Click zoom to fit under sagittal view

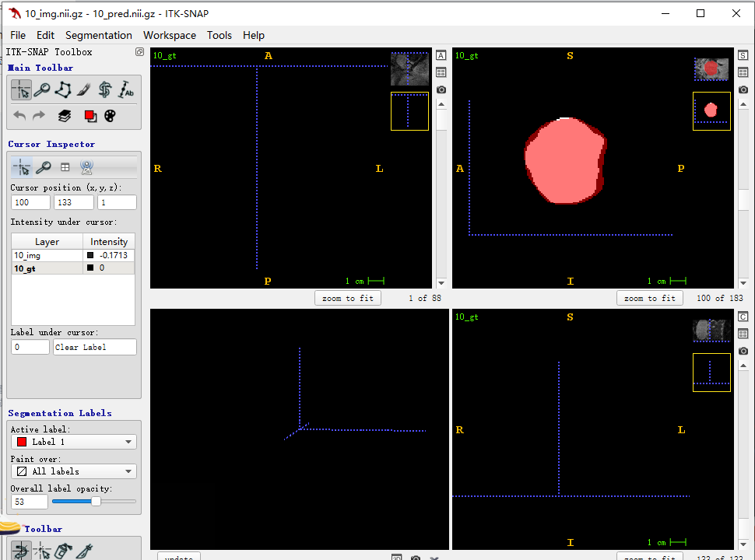(650, 299)
